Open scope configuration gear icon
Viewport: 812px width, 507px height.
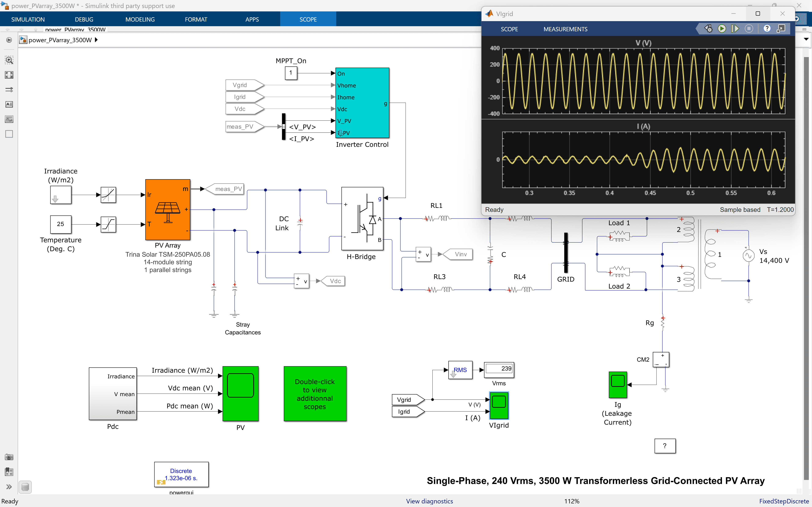click(x=708, y=29)
